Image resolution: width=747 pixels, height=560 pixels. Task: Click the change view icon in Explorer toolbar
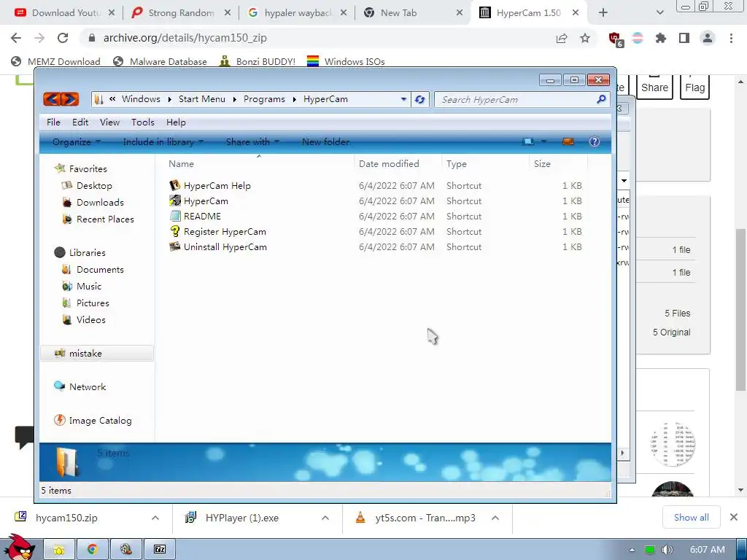pos(528,141)
